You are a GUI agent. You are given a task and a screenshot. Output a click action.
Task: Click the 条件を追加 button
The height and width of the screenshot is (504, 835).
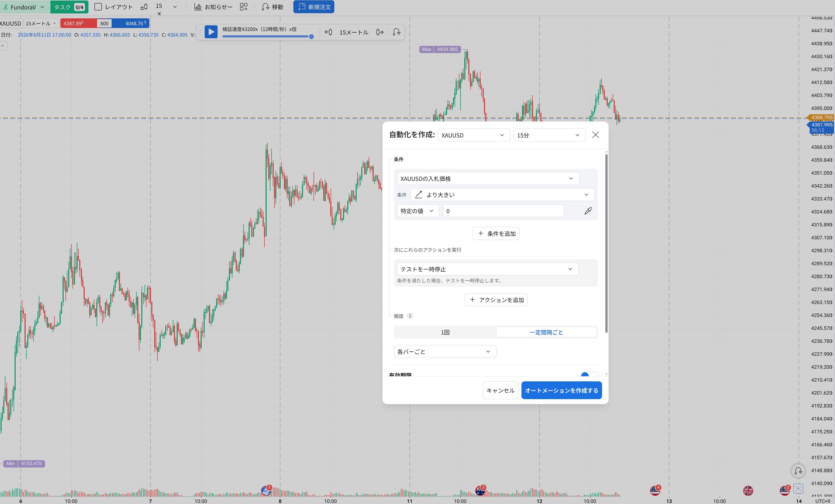[x=496, y=233]
